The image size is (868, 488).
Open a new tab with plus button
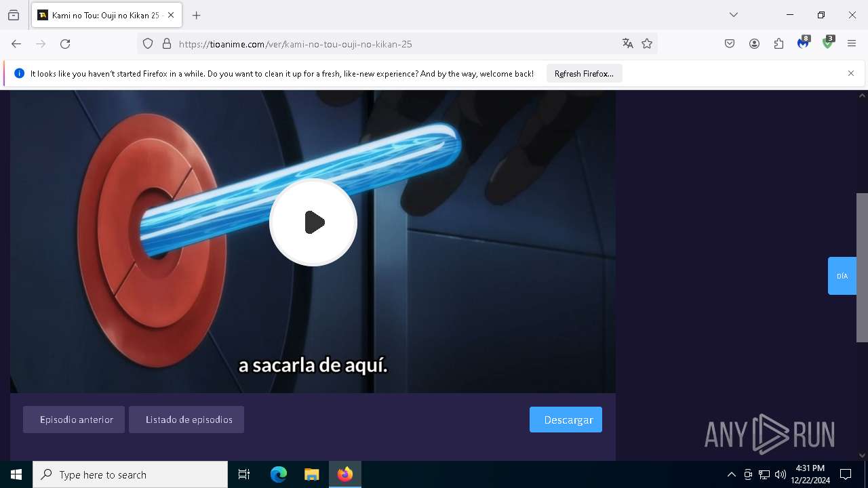click(197, 15)
